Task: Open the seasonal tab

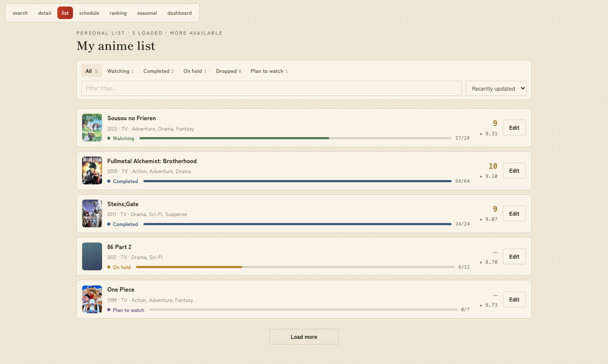Action: pos(147,13)
